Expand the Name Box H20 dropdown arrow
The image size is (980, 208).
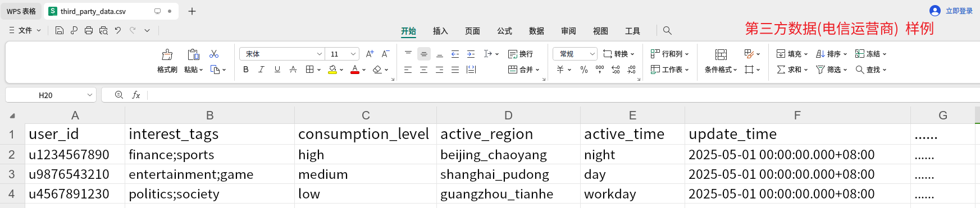tap(90, 95)
